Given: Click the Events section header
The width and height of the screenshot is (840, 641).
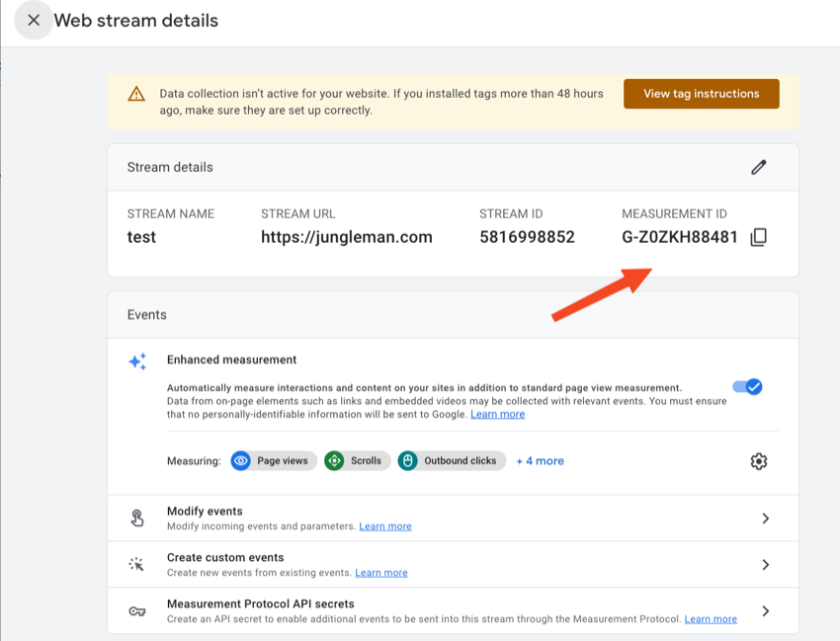Looking at the screenshot, I should [146, 314].
